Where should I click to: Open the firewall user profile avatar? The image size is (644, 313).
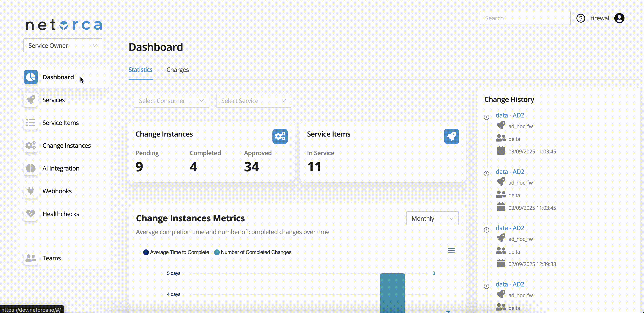coord(619,18)
